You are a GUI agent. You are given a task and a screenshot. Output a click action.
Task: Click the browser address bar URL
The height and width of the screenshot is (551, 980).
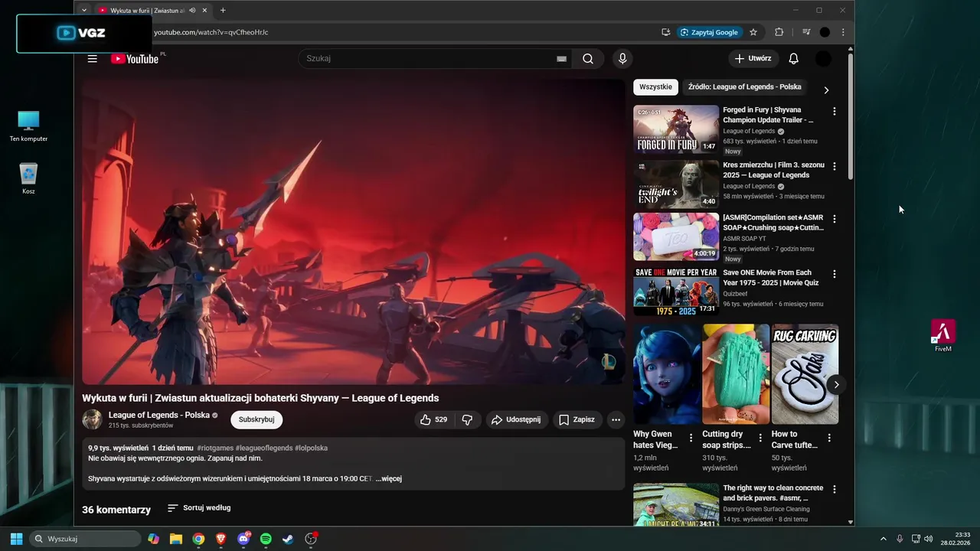211,32
